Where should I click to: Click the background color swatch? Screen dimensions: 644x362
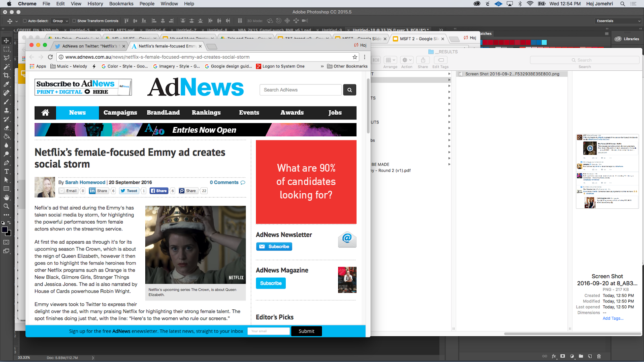[x=8, y=233]
